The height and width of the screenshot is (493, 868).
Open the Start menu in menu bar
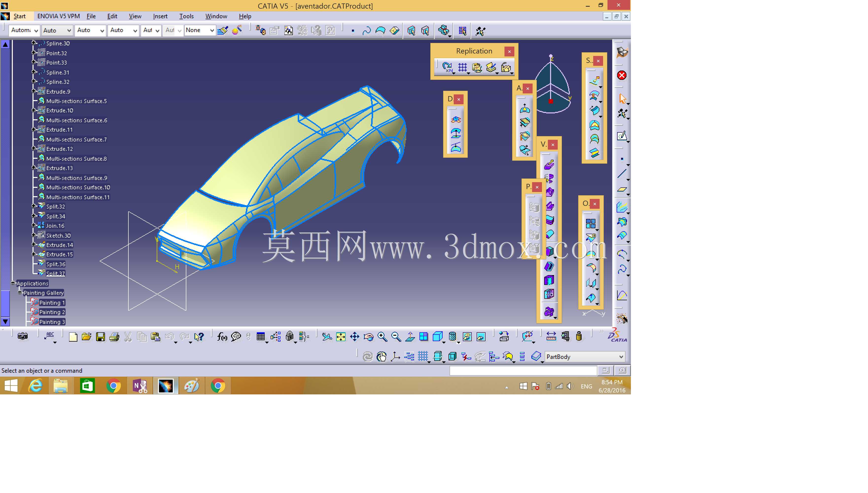click(20, 16)
